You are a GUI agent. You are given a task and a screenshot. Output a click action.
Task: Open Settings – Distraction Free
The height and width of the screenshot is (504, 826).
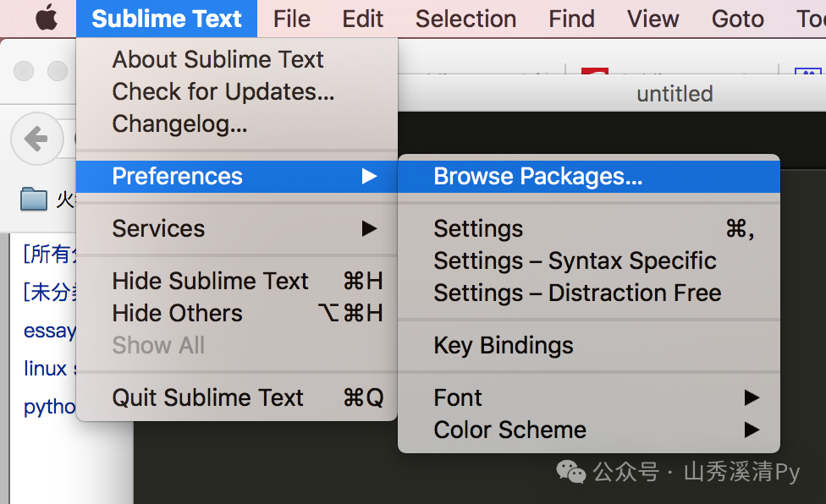(x=589, y=293)
